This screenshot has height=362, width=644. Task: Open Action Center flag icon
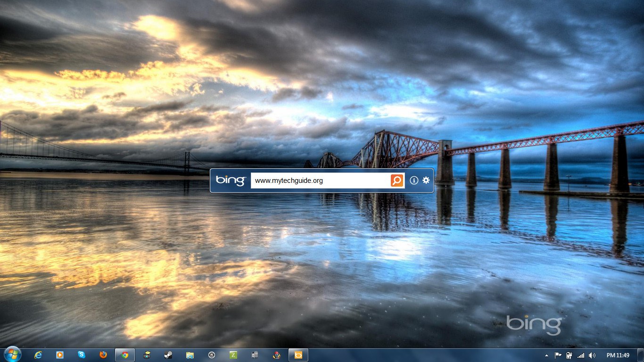[x=558, y=355]
